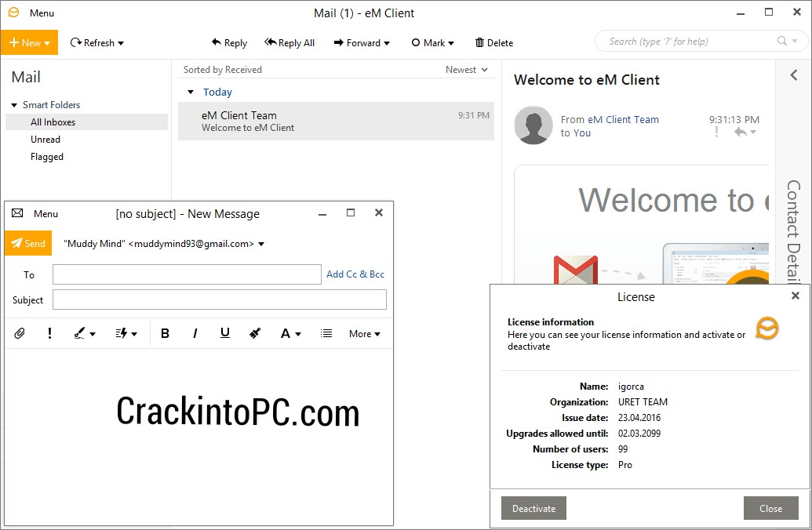Collapse the Today message group
The height and width of the screenshot is (530, 812).
[191, 93]
